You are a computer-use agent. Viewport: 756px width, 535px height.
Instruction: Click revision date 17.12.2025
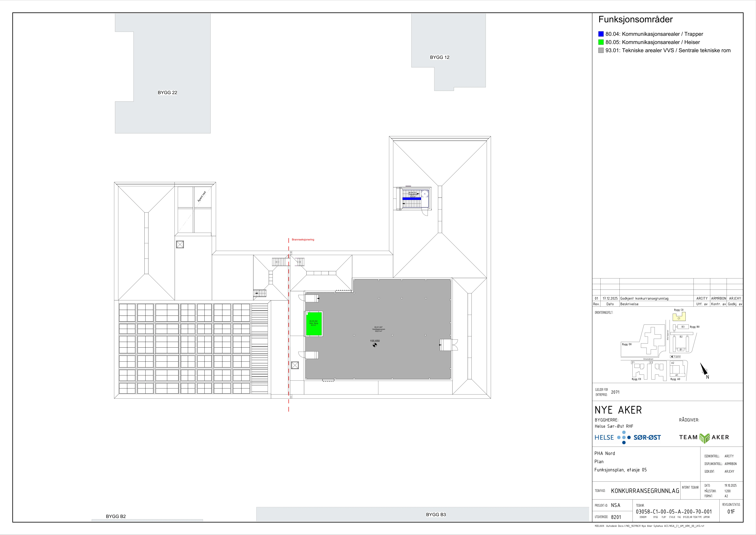610,298
